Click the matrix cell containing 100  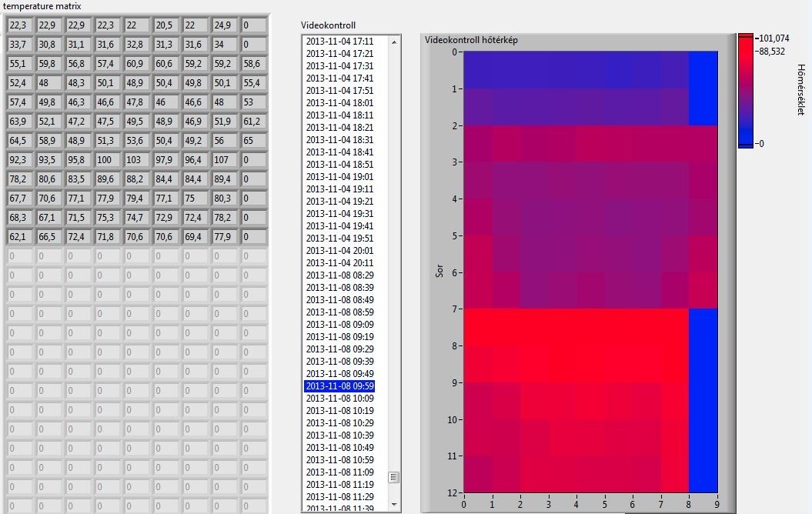(108, 160)
